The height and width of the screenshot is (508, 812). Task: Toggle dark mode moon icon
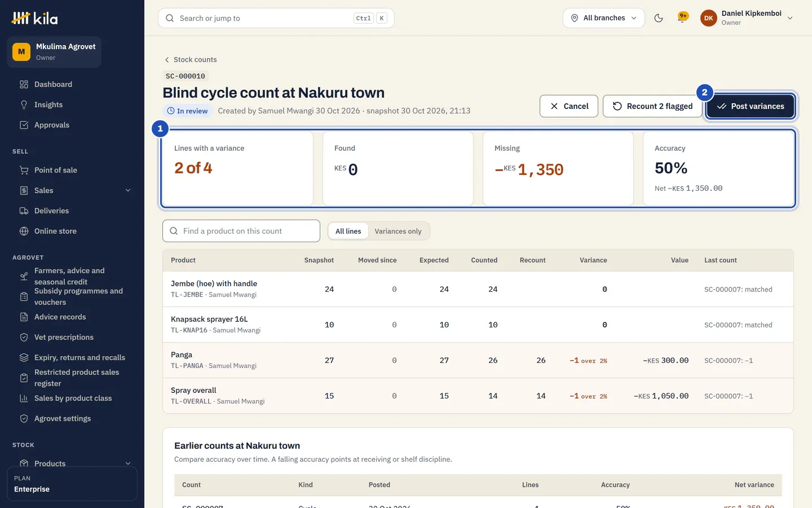pos(658,18)
